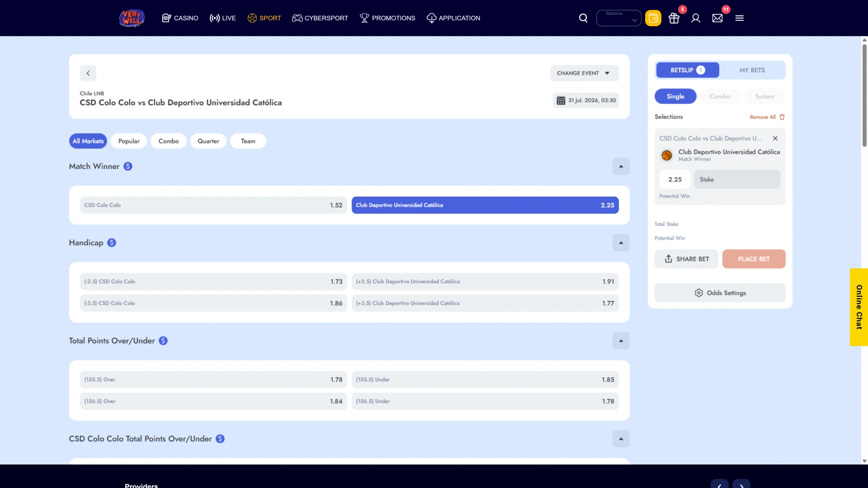Open the Live menu

pos(222,18)
